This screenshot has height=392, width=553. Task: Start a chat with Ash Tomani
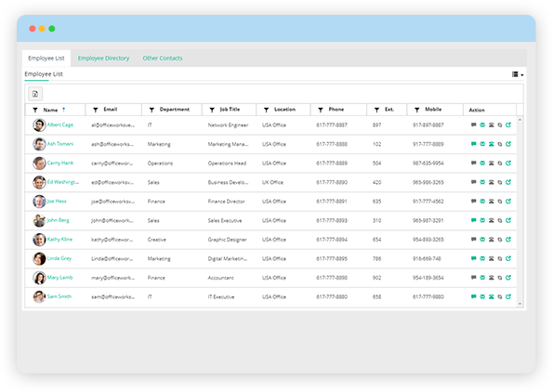point(473,144)
